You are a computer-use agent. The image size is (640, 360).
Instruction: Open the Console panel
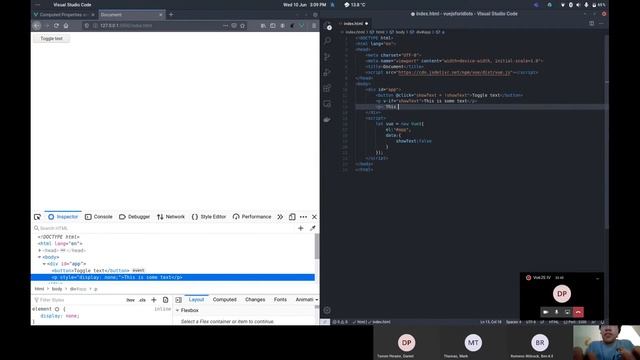(99, 217)
